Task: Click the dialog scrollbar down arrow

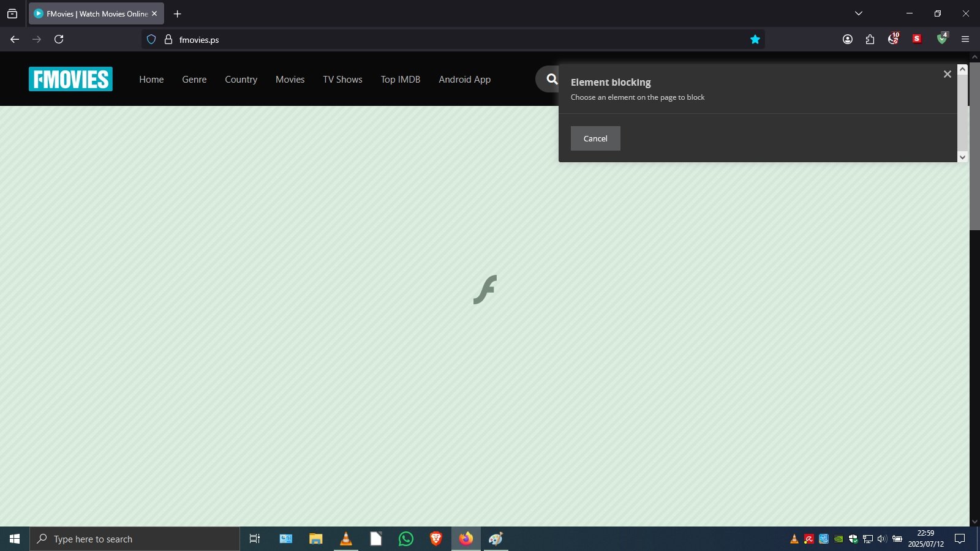Action: (962, 157)
